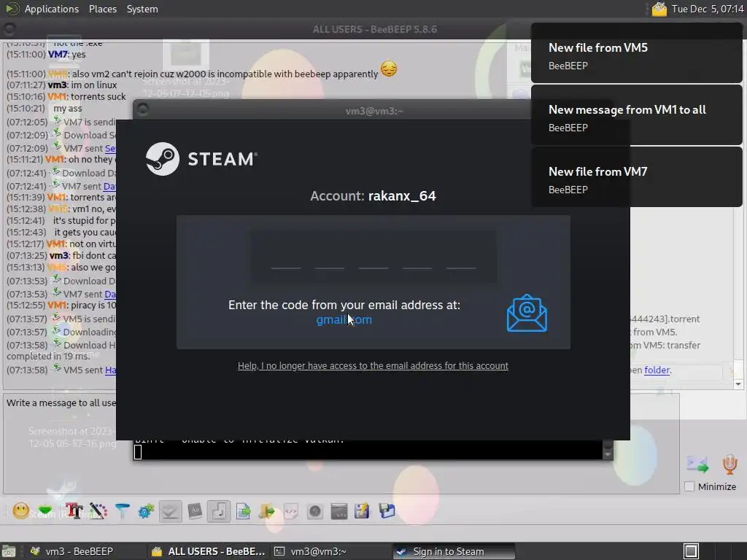
Task: Open the New file from VM5 notification
Action: click(x=636, y=53)
